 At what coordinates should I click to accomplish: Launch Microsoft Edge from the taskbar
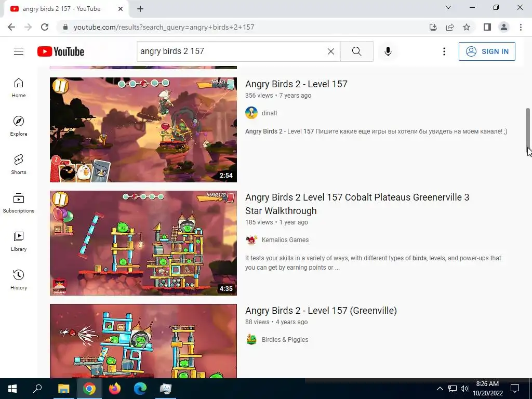(x=140, y=389)
